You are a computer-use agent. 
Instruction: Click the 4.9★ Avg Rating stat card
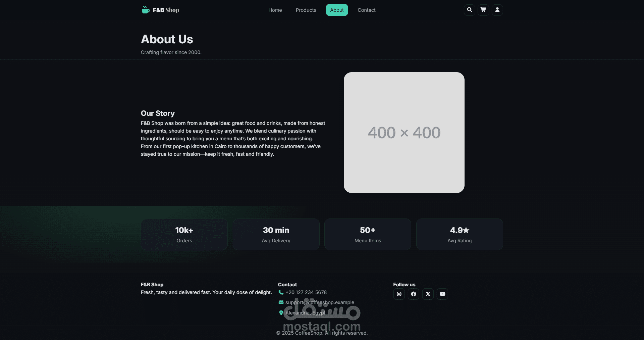460,234
